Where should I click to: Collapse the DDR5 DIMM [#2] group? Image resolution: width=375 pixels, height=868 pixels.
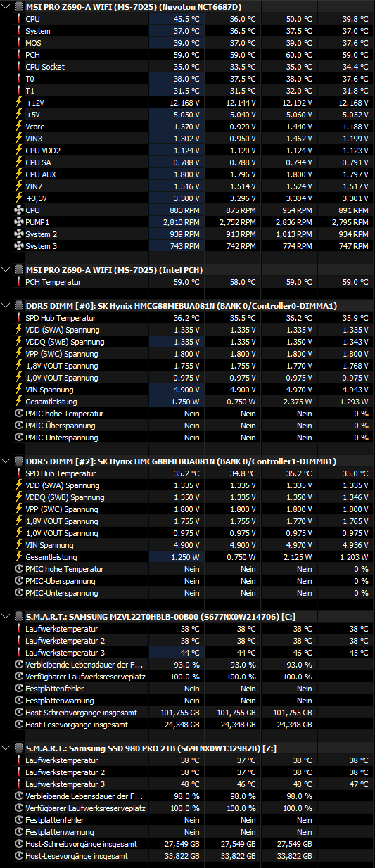6,461
